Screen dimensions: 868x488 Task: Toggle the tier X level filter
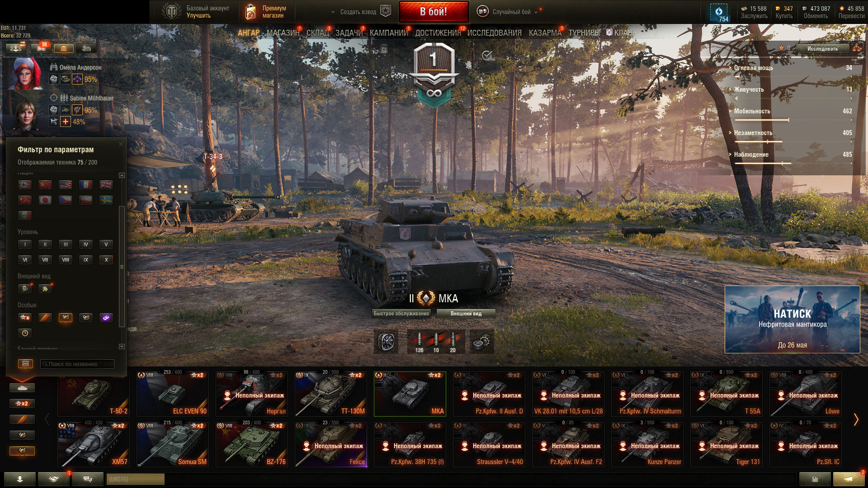point(106,260)
